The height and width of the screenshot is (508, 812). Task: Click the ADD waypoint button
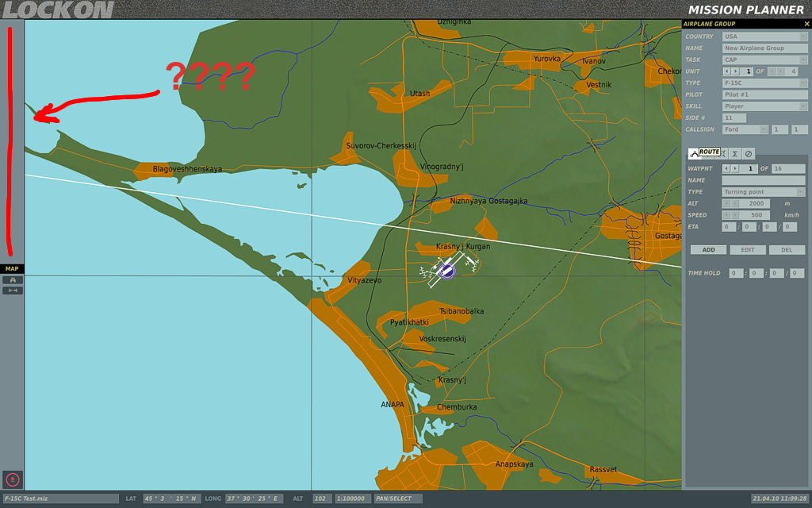click(708, 250)
